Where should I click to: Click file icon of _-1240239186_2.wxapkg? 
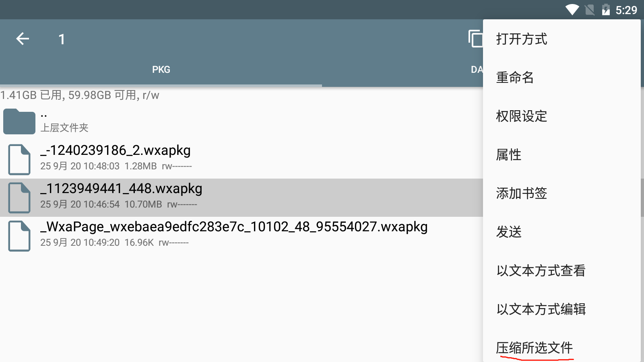pyautogui.click(x=19, y=159)
